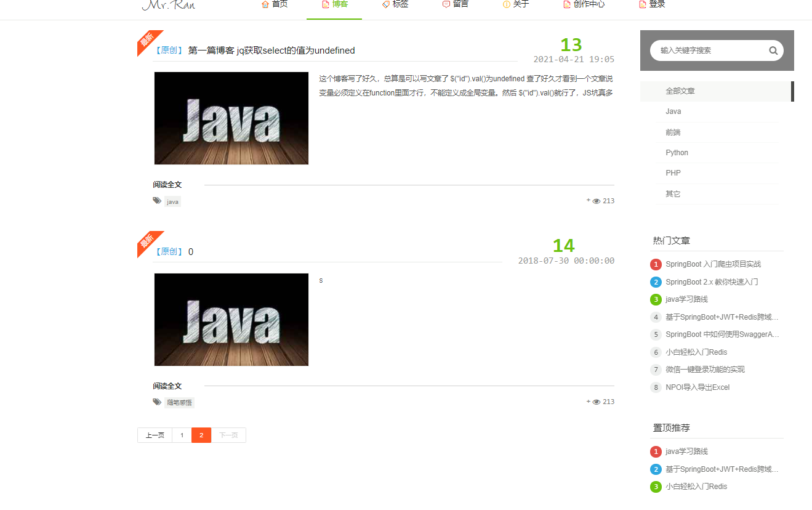Go to page 1 in pagination

tap(182, 435)
